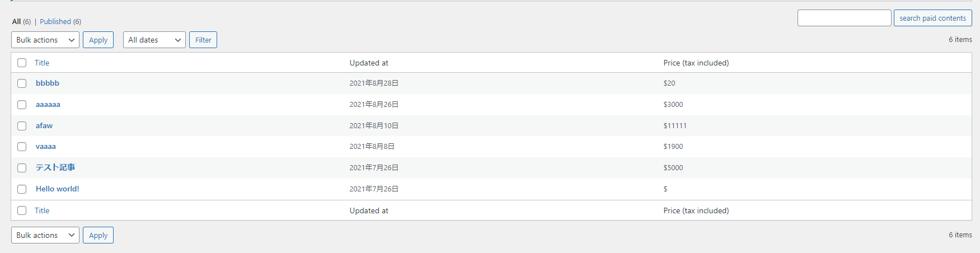Click the bottom Apply button

99,235
